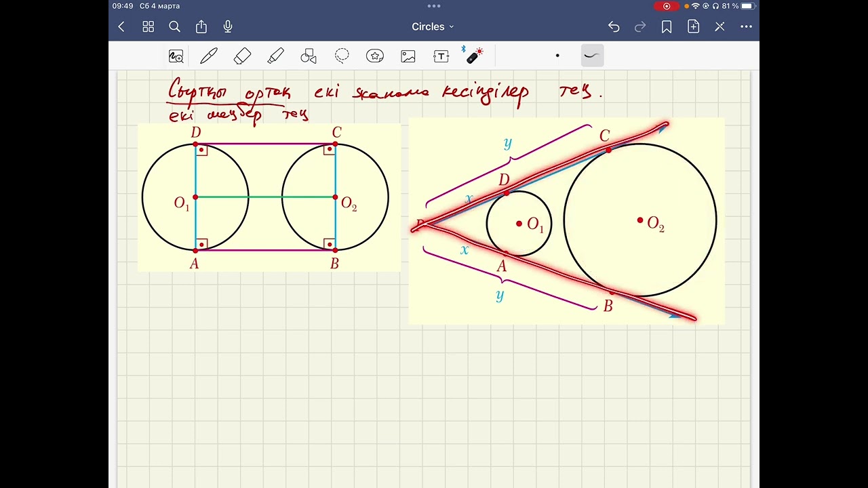The height and width of the screenshot is (488, 868).
Task: Tap point O₁ label in left diagram
Action: click(182, 203)
